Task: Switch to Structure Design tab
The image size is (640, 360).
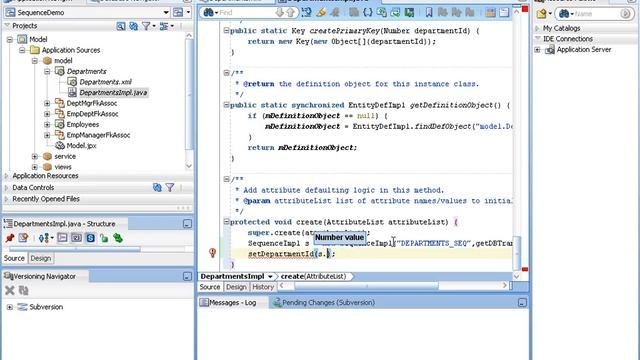Action: tap(40, 258)
